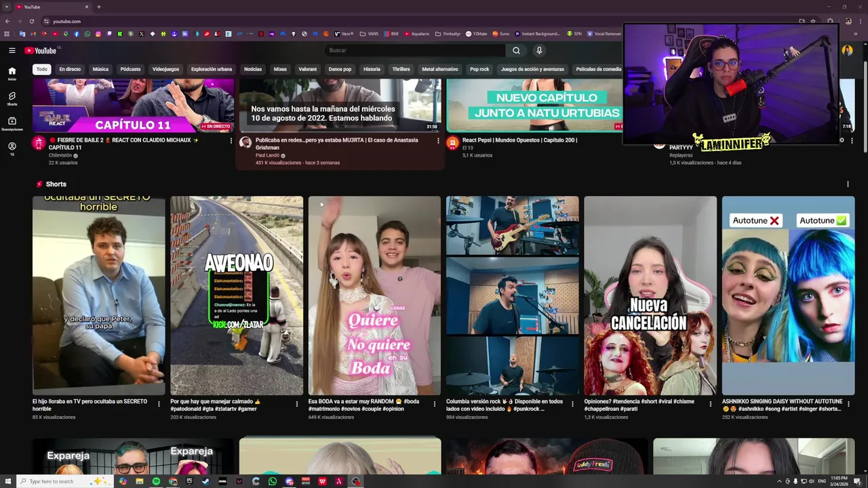Open menu for 'Opiniones? #tendencia' short
The height and width of the screenshot is (488, 868).
pos(710,404)
